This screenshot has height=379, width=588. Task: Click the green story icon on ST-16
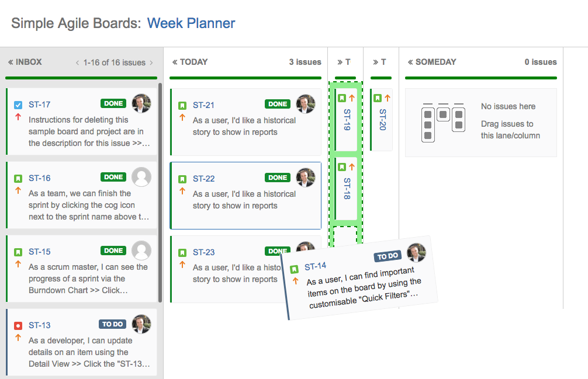click(18, 179)
